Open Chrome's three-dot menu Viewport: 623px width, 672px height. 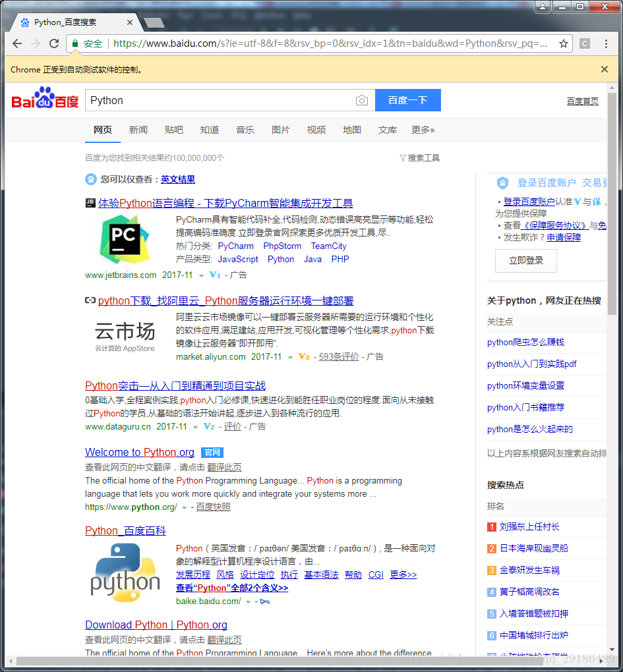coord(606,43)
